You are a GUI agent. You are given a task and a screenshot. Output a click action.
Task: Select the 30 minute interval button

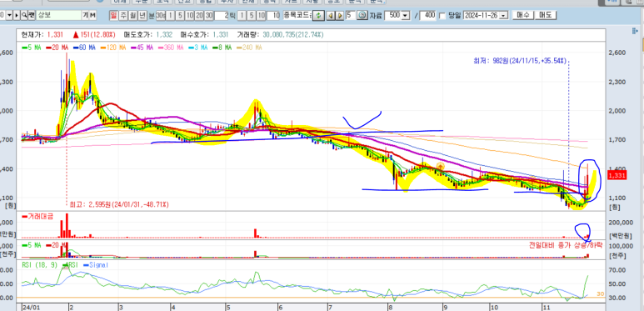coord(208,15)
